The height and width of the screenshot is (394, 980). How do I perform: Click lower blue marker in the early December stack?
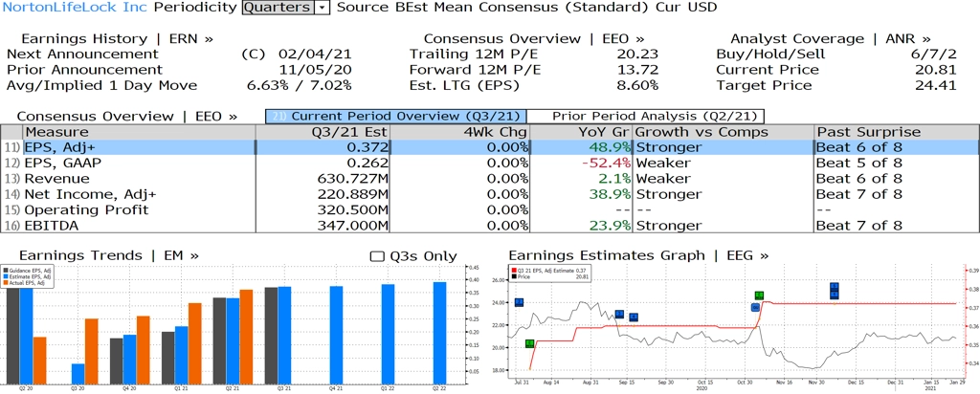pos(834,295)
